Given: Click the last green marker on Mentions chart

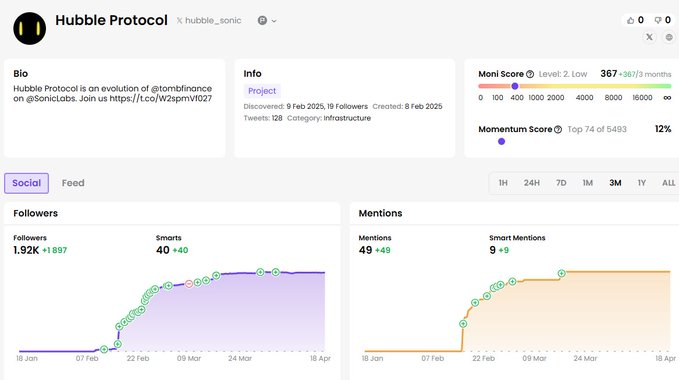Looking at the screenshot, I should coord(562,273).
